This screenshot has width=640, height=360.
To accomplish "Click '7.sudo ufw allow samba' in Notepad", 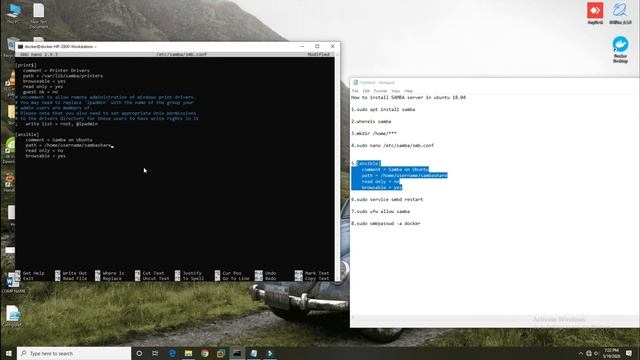I will [380, 211].
